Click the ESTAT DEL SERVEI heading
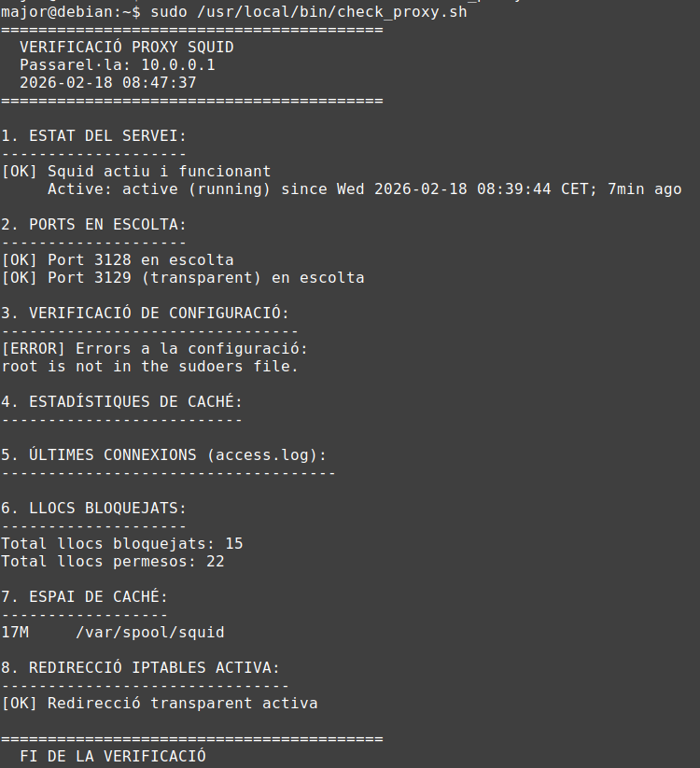The width and height of the screenshot is (700, 768). [x=93, y=135]
